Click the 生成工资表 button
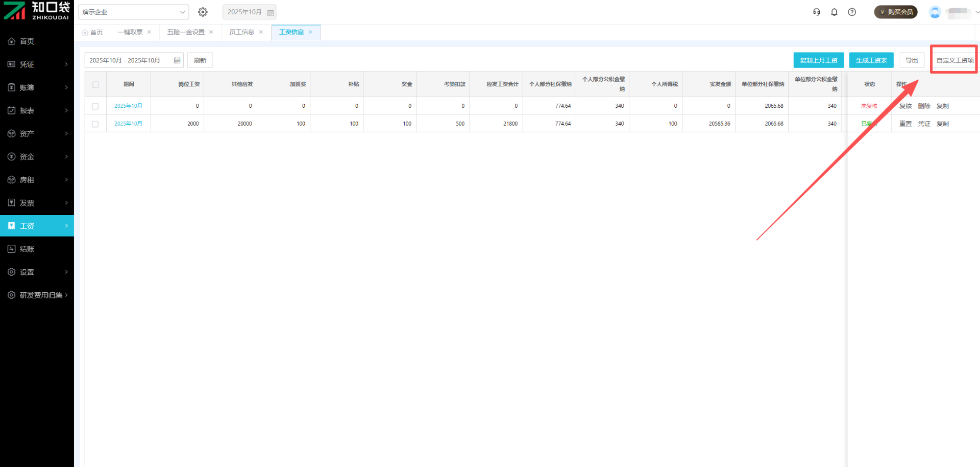 coord(871,60)
